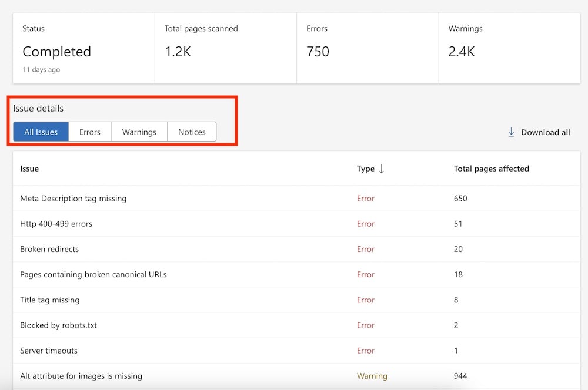588x390 pixels.
Task: Click the Issue column header
Action: (x=29, y=169)
